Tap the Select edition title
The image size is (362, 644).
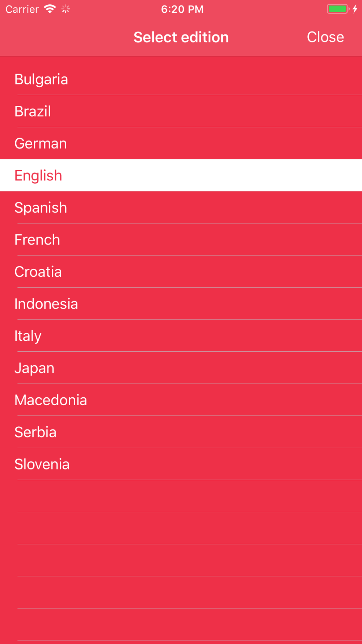(x=181, y=37)
